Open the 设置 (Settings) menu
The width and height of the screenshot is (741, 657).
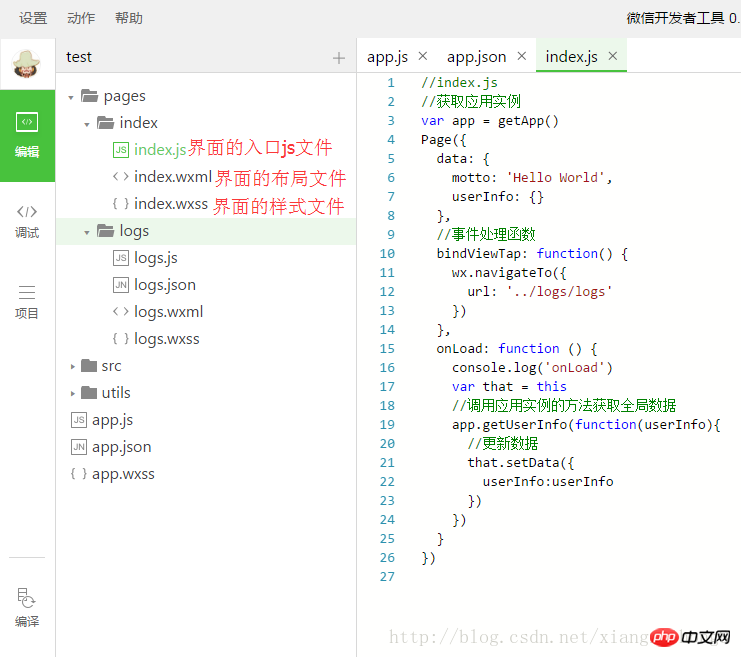click(x=33, y=18)
